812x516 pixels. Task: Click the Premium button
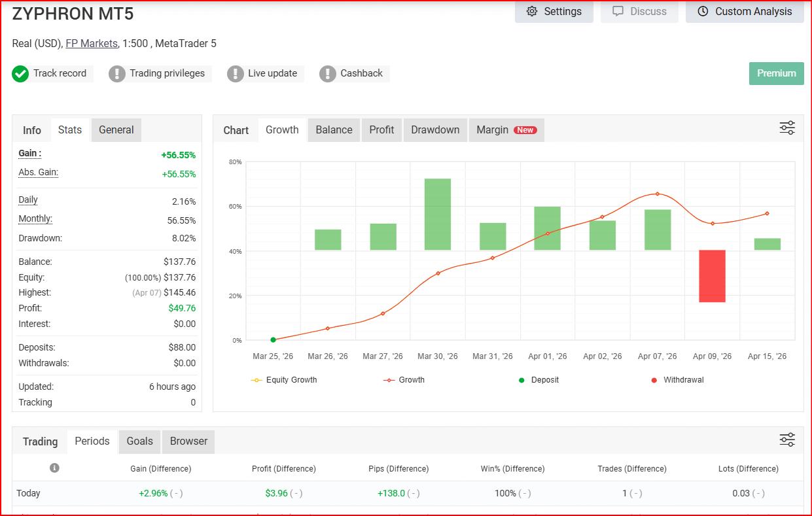pyautogui.click(x=777, y=73)
